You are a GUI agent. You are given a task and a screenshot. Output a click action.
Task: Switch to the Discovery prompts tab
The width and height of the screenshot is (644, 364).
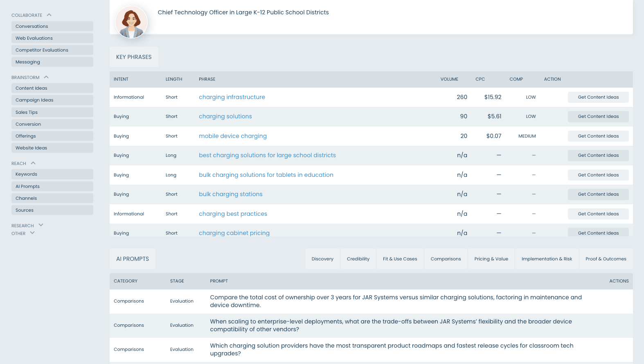coord(322,259)
